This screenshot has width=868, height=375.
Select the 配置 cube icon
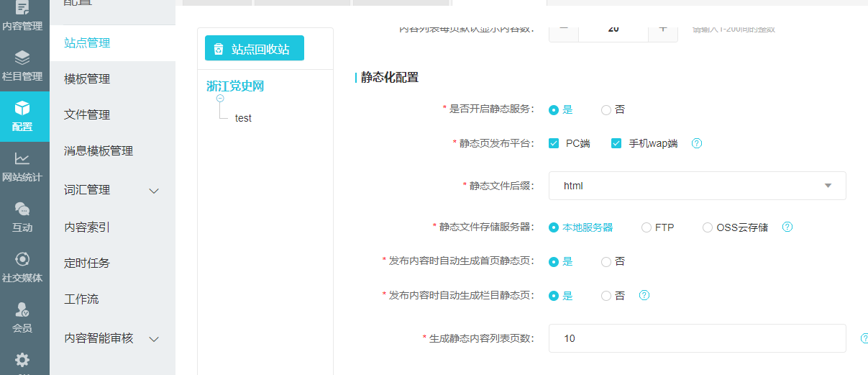tap(22, 109)
